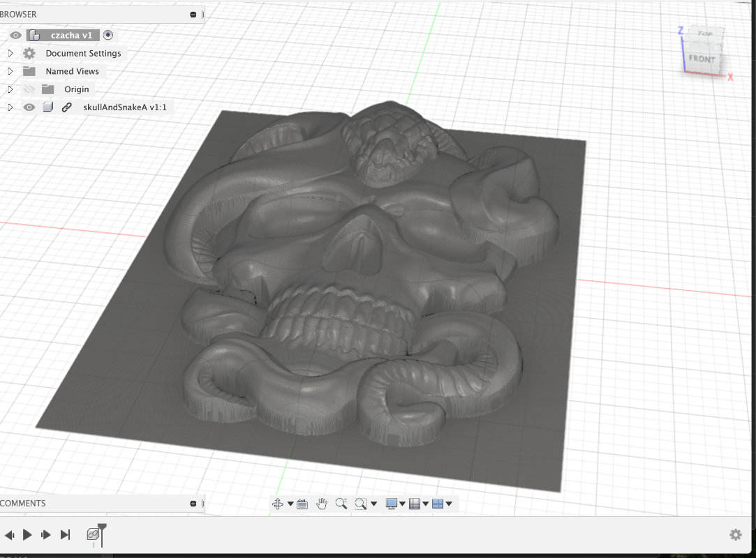Expand the Display Settings dropdown arrow
This screenshot has width=756, height=558.
point(402,504)
